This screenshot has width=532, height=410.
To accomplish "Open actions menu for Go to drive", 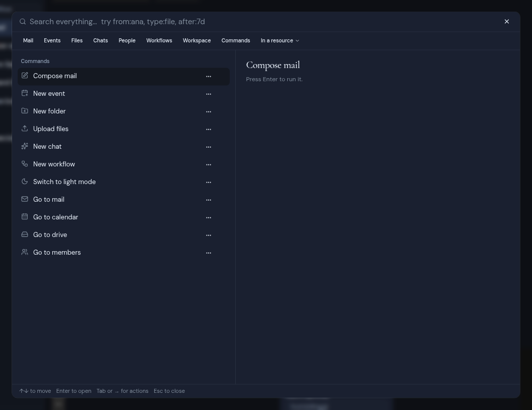I will tap(209, 236).
